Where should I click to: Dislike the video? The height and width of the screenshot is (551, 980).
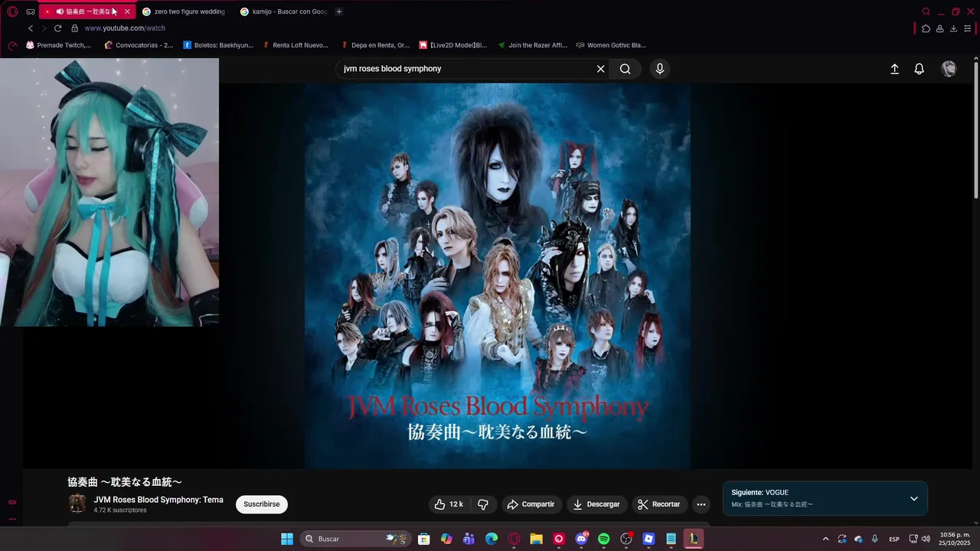483,504
